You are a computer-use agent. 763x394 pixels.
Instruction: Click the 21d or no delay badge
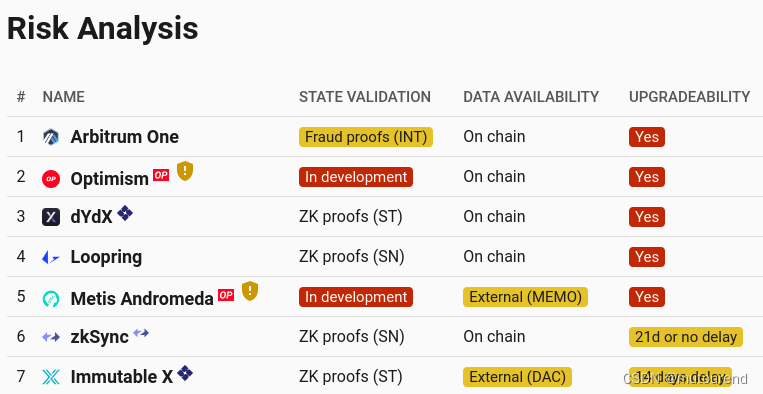coord(686,337)
